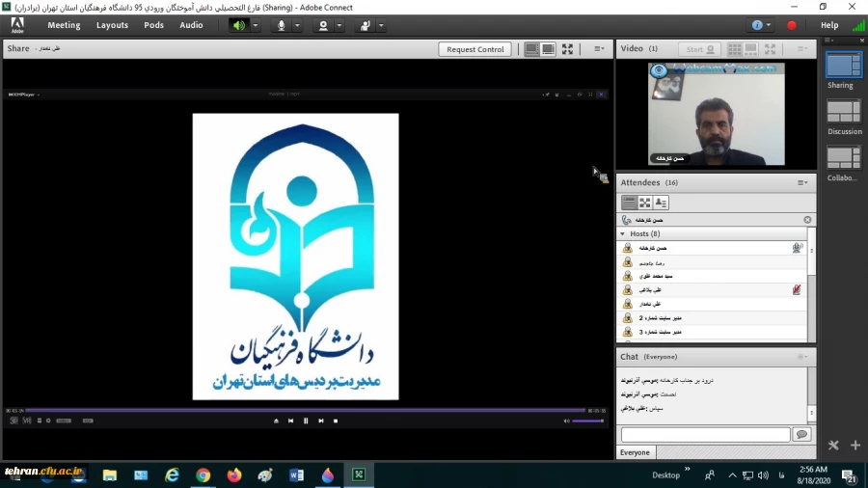Click the video player volume slider
The image size is (868, 488).
(x=588, y=421)
